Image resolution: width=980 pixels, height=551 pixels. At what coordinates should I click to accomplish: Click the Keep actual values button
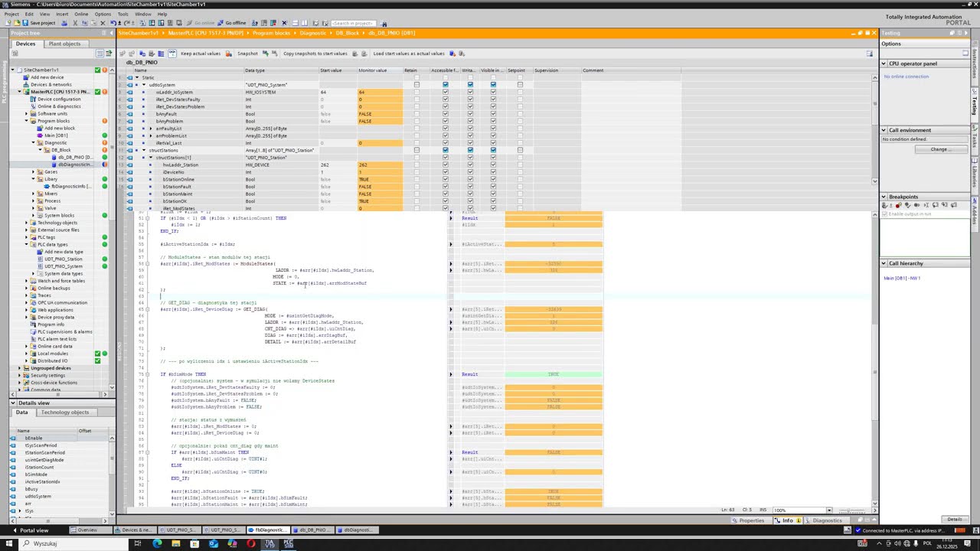[x=200, y=54]
